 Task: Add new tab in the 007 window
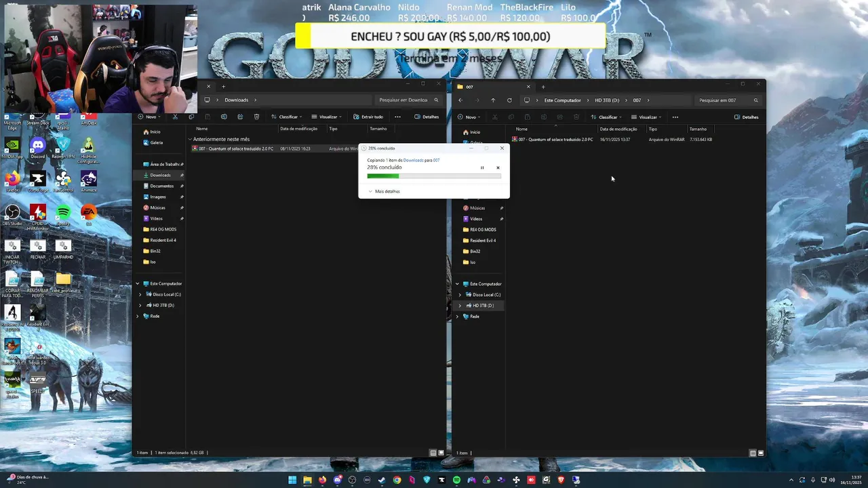(543, 87)
